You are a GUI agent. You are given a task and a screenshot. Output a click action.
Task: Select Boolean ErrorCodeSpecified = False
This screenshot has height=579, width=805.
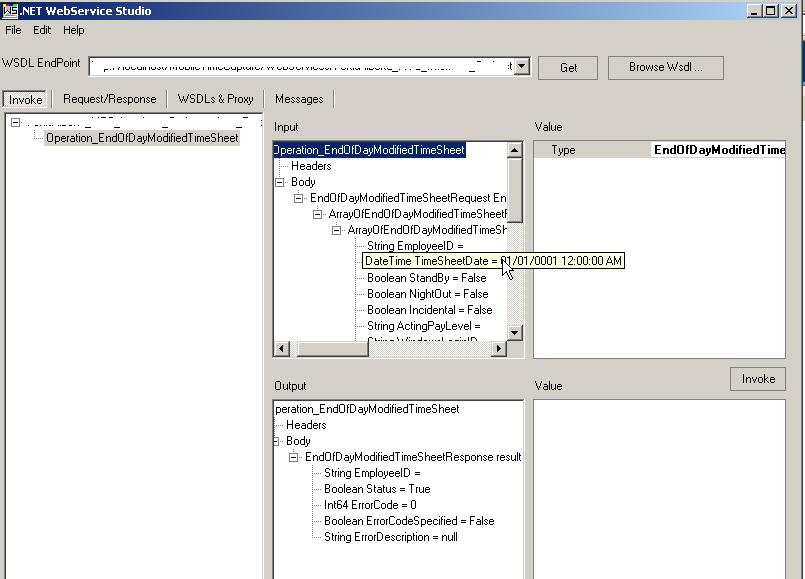[x=409, y=521]
